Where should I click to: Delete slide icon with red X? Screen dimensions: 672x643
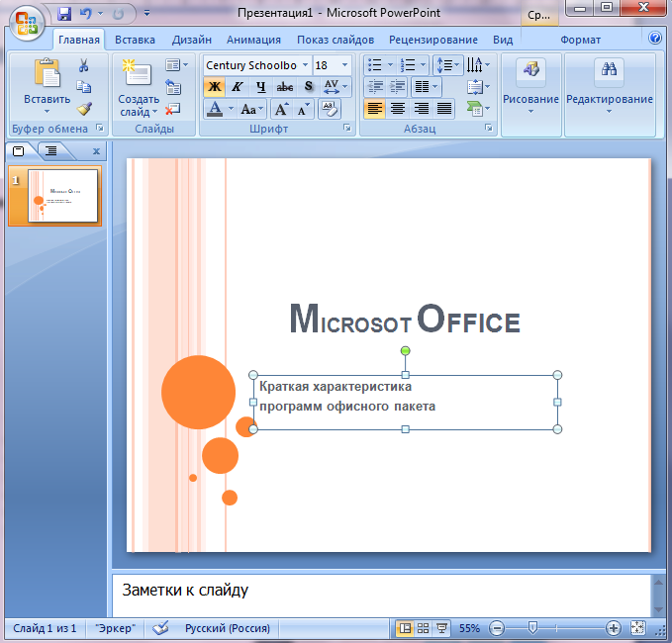point(173,109)
